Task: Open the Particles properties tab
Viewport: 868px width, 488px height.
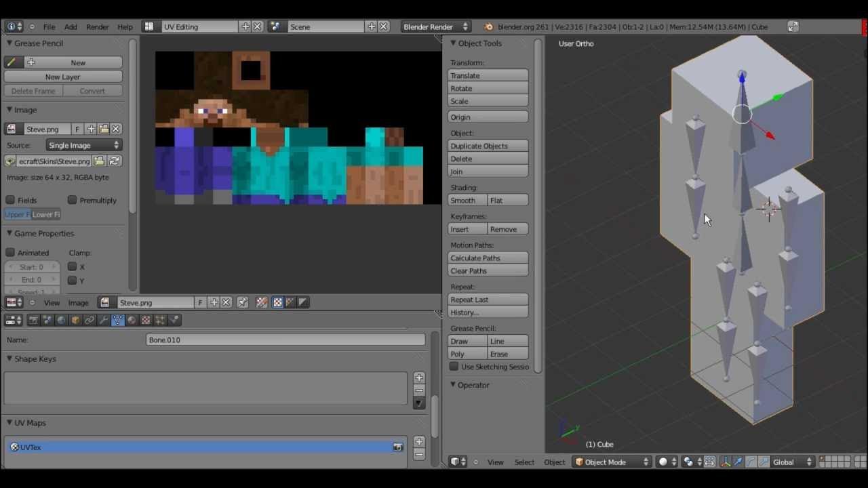Action: pos(160,320)
